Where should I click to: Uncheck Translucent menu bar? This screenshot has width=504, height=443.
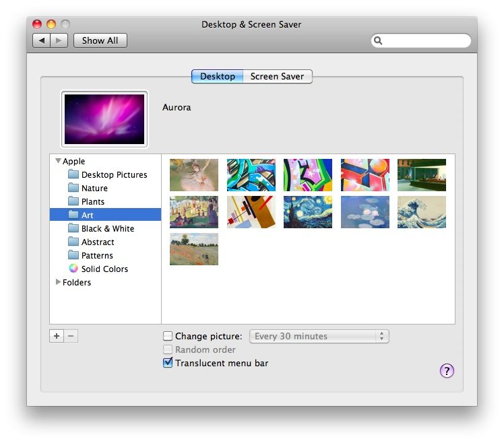168,363
